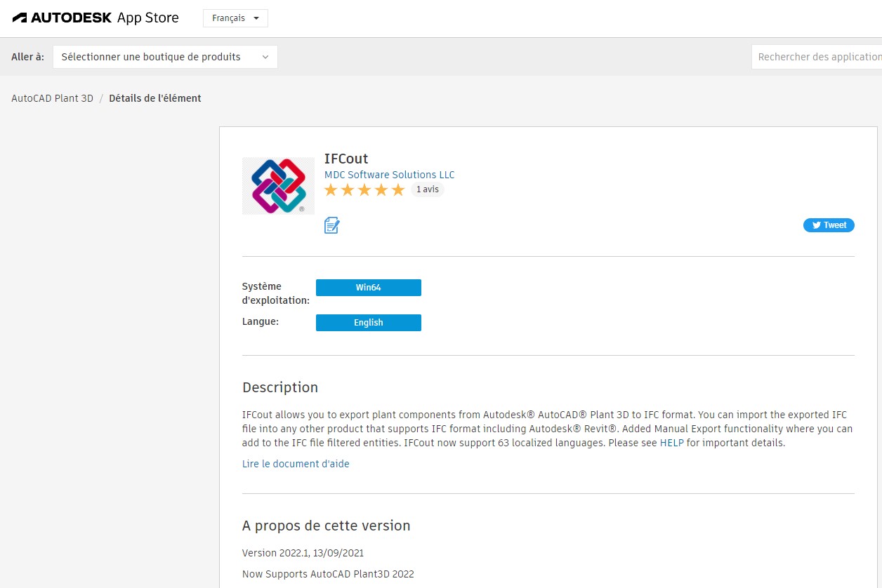The height and width of the screenshot is (588, 882).
Task: Click the Tweet button
Action: coord(829,225)
